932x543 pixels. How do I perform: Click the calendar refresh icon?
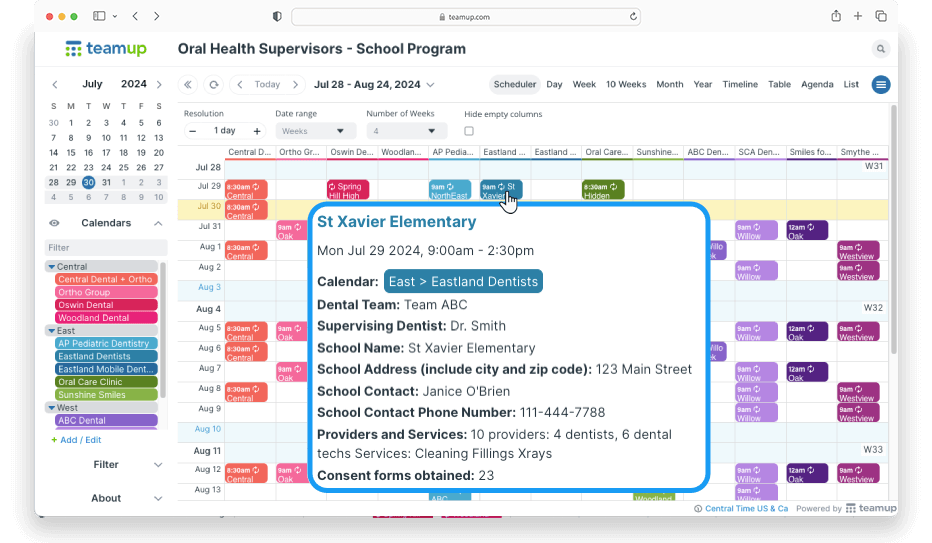click(x=213, y=84)
